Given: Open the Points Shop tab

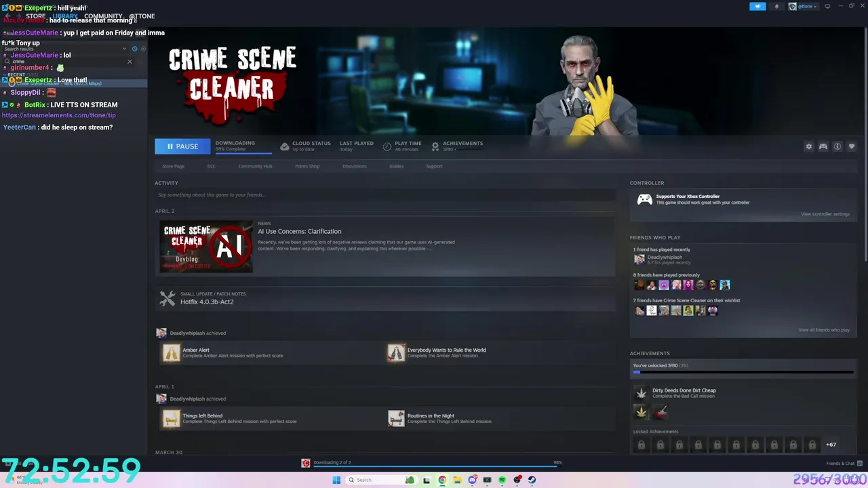Looking at the screenshot, I should [x=307, y=166].
